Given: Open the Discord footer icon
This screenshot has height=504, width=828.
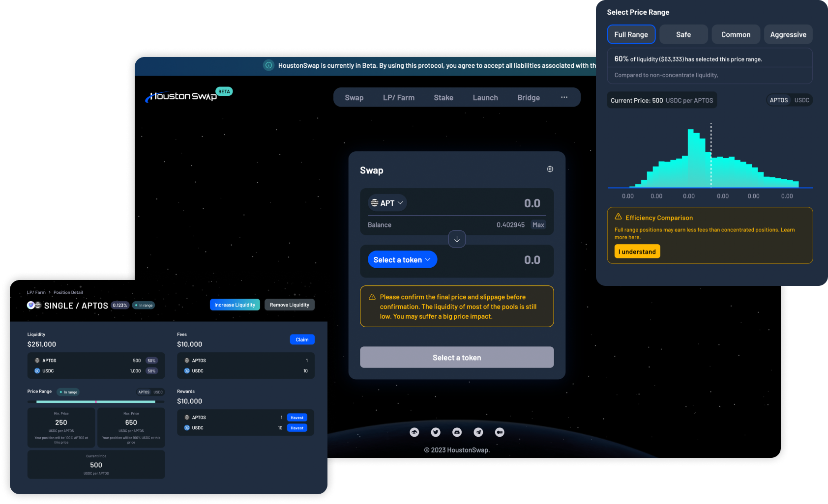Looking at the screenshot, I should (x=457, y=432).
